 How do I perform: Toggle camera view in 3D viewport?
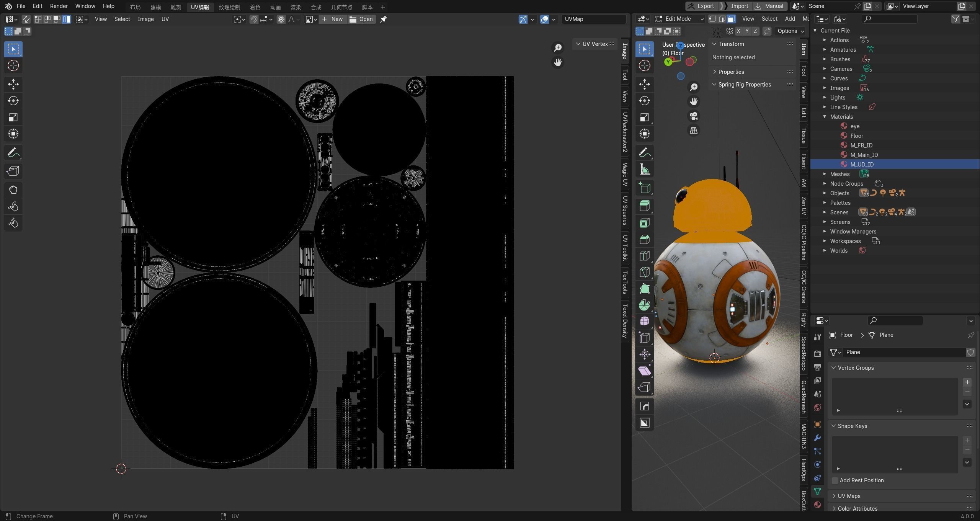[694, 116]
